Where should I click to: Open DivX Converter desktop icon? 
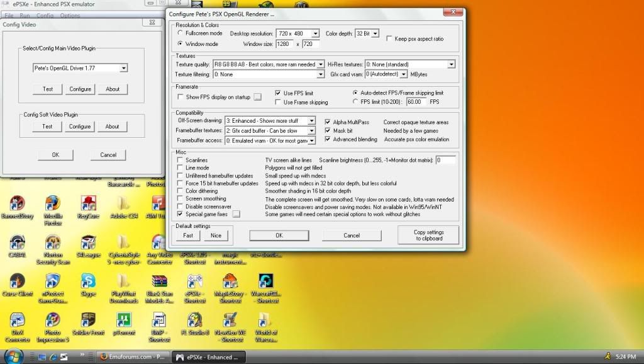coord(17,327)
